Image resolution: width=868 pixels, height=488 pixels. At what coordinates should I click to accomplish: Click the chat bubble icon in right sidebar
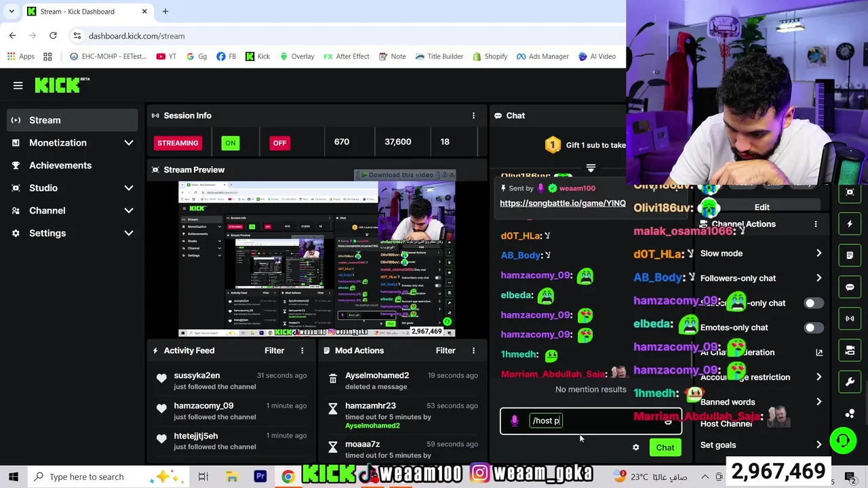[850, 287]
